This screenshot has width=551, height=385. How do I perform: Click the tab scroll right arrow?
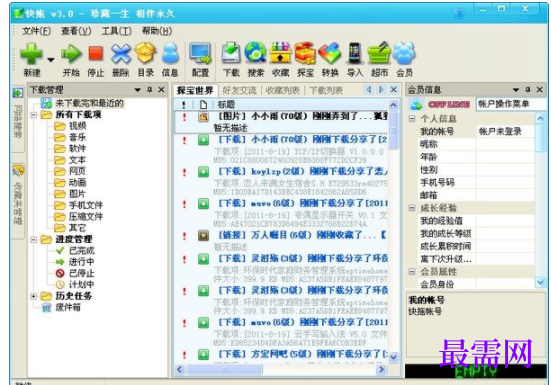pyautogui.click(x=381, y=90)
